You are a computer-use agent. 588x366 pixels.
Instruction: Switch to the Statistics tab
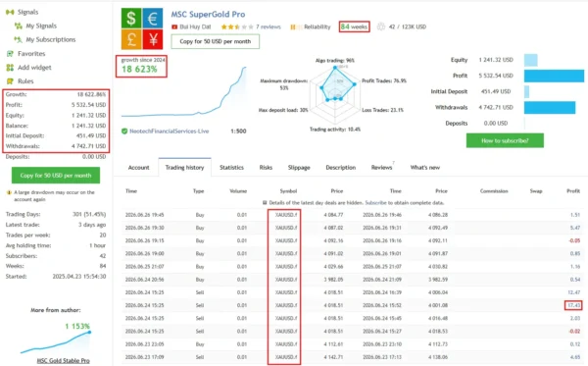tap(231, 168)
